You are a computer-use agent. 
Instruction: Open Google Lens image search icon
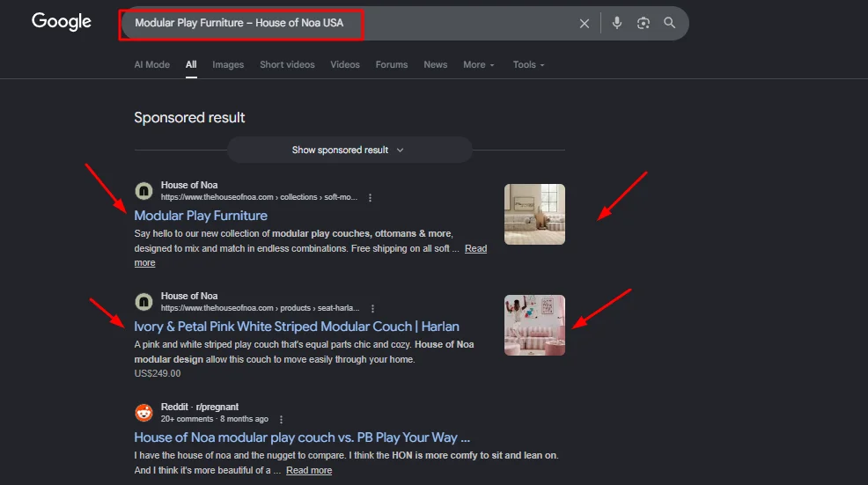(643, 23)
